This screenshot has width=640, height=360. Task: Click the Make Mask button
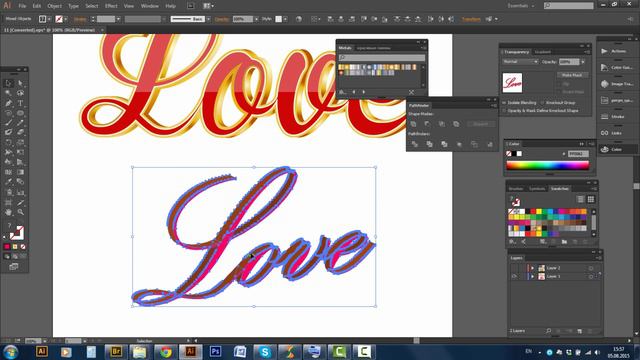(572, 75)
